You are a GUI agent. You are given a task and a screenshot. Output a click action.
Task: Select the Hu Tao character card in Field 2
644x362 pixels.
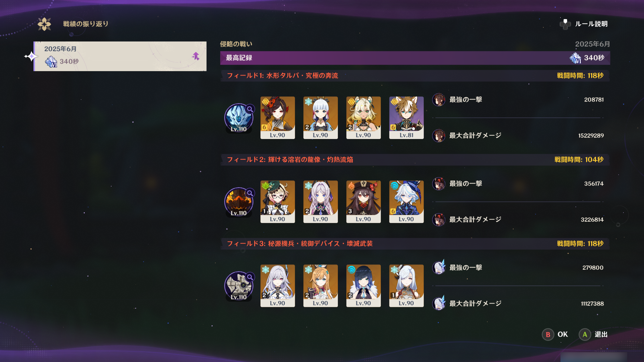point(363,202)
